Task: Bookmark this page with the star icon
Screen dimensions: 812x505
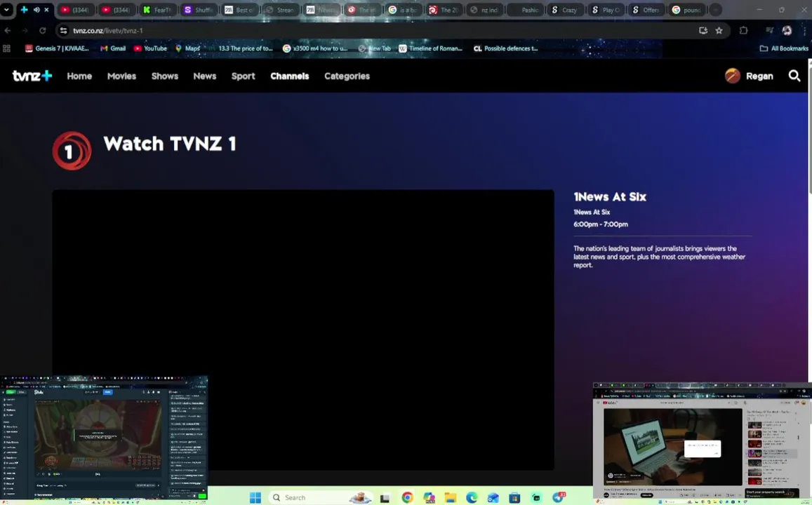Action: point(719,31)
